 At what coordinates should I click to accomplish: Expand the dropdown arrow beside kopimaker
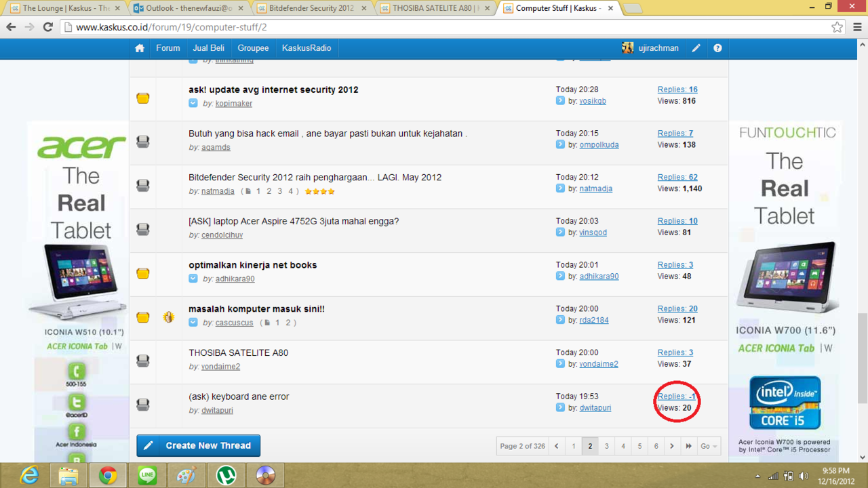(193, 104)
